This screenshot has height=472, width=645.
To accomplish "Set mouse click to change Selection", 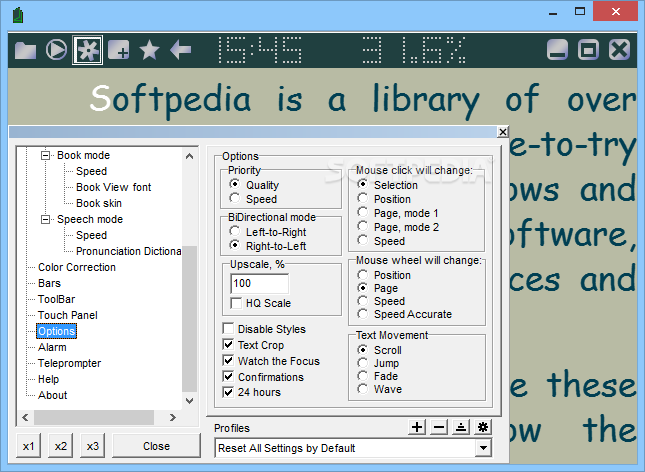I will pyautogui.click(x=362, y=184).
